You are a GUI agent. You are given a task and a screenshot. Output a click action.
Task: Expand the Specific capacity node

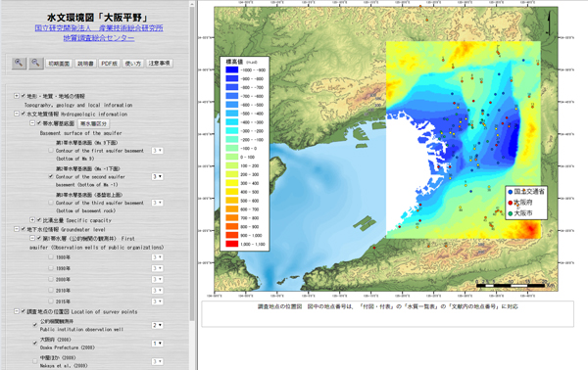tap(32, 220)
